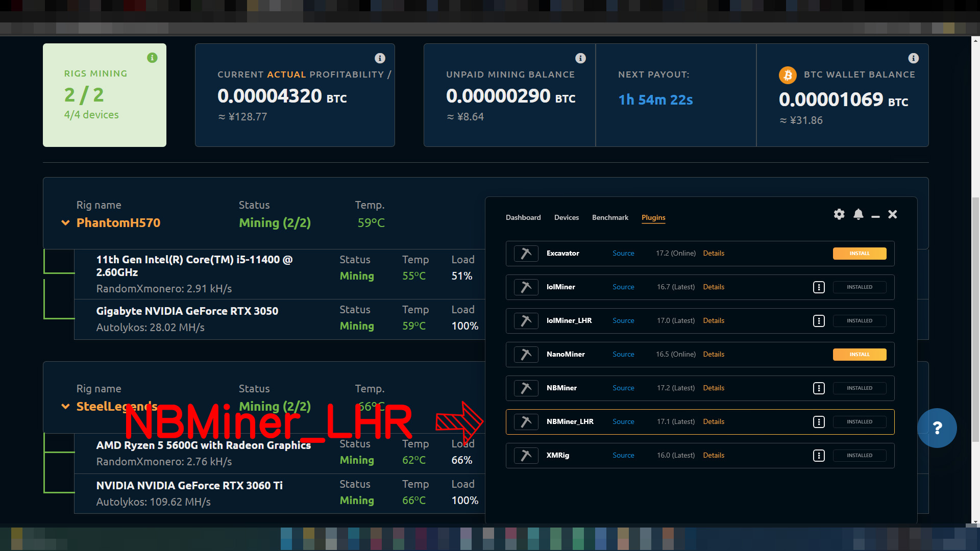Click info icon on BTC Wallet Balance card
980x551 pixels.
coord(913,58)
